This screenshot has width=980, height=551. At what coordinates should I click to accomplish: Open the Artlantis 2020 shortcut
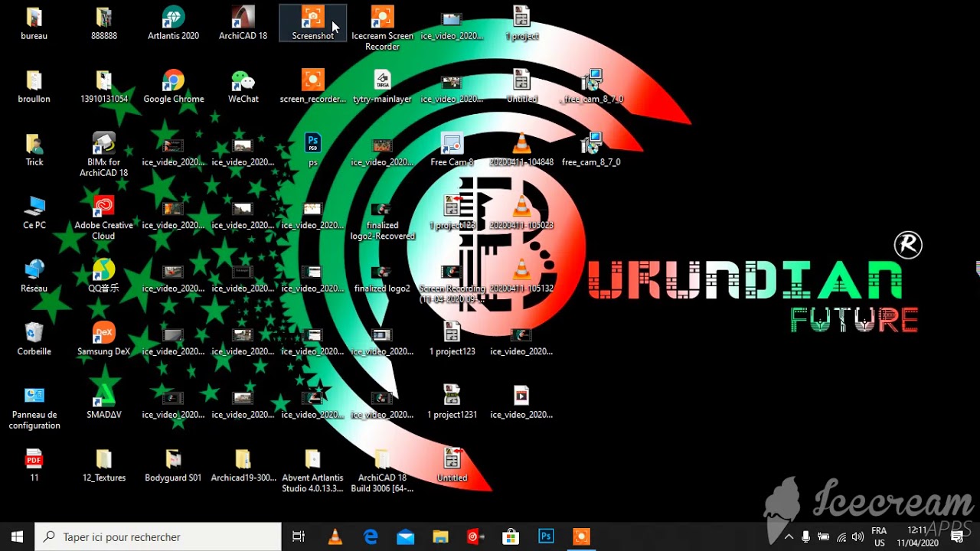click(x=173, y=23)
